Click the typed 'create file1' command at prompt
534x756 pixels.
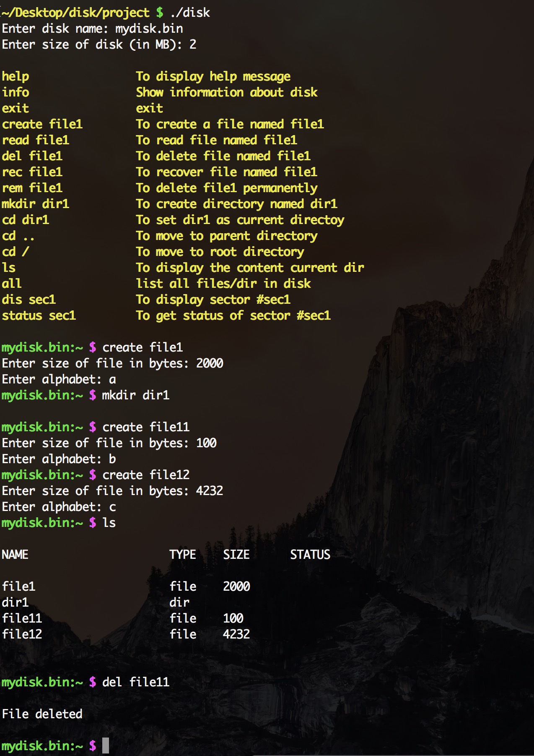click(x=143, y=347)
